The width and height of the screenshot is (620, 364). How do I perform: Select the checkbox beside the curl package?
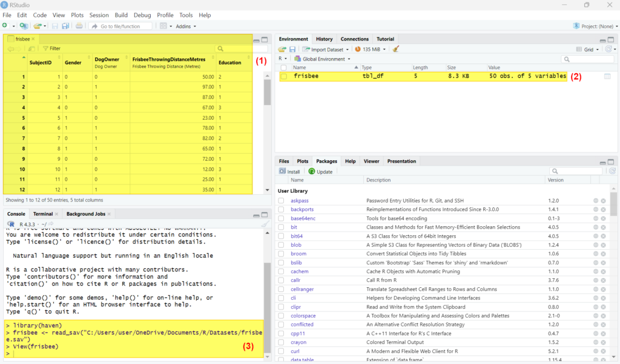(x=282, y=351)
